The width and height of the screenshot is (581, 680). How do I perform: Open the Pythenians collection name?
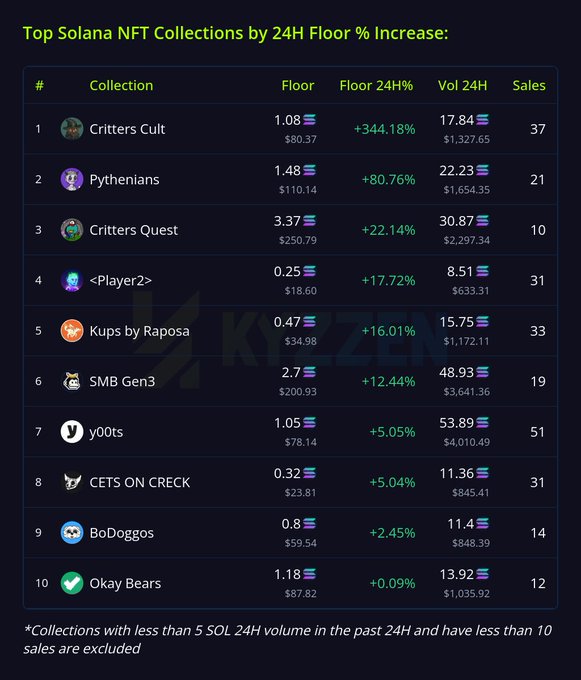tap(124, 180)
